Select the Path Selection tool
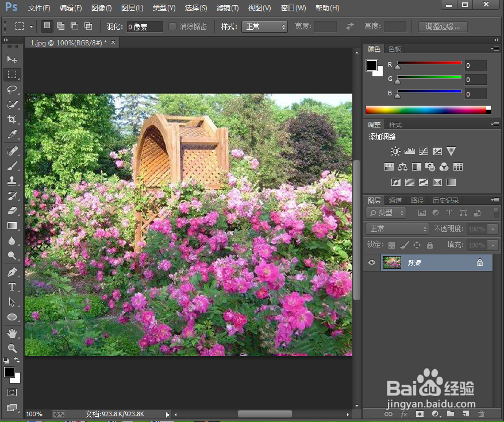 (x=12, y=302)
